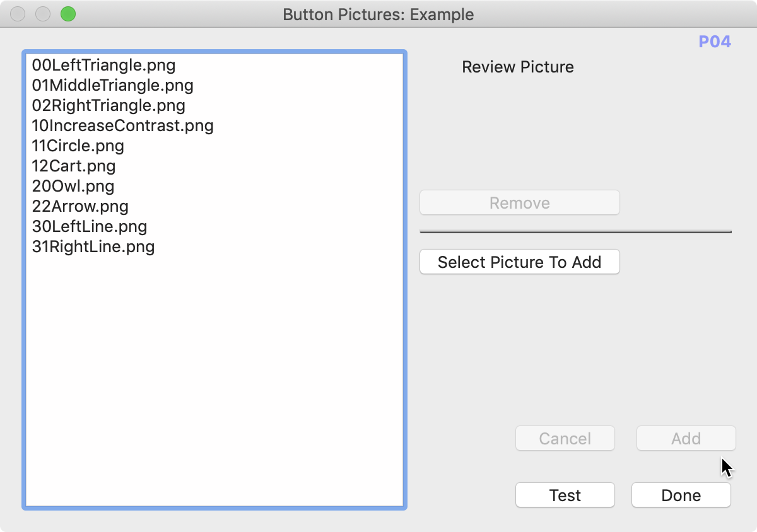Viewport: 757px width, 532px height.
Task: Click Done to close the dialog
Action: pyautogui.click(x=681, y=495)
